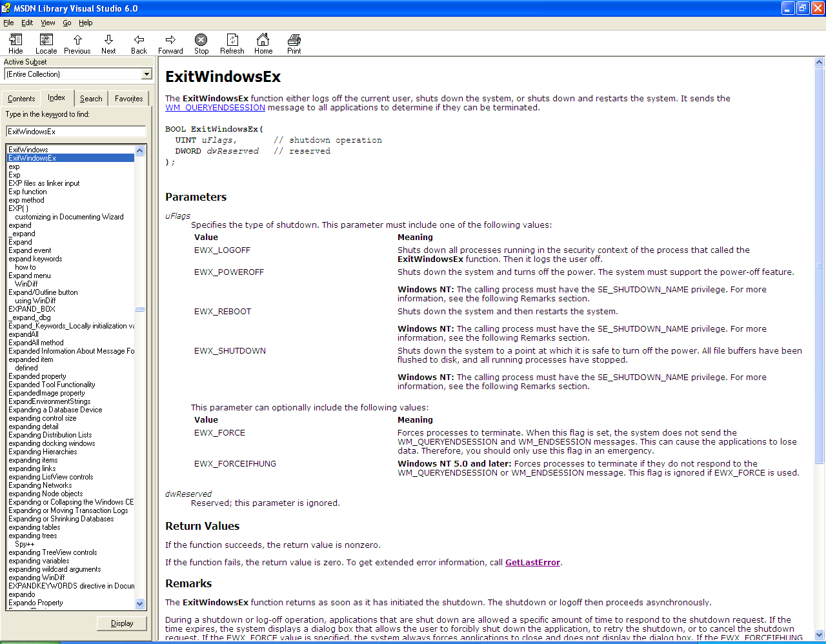Switch to the Search tab
The image size is (826, 644).
91,99
